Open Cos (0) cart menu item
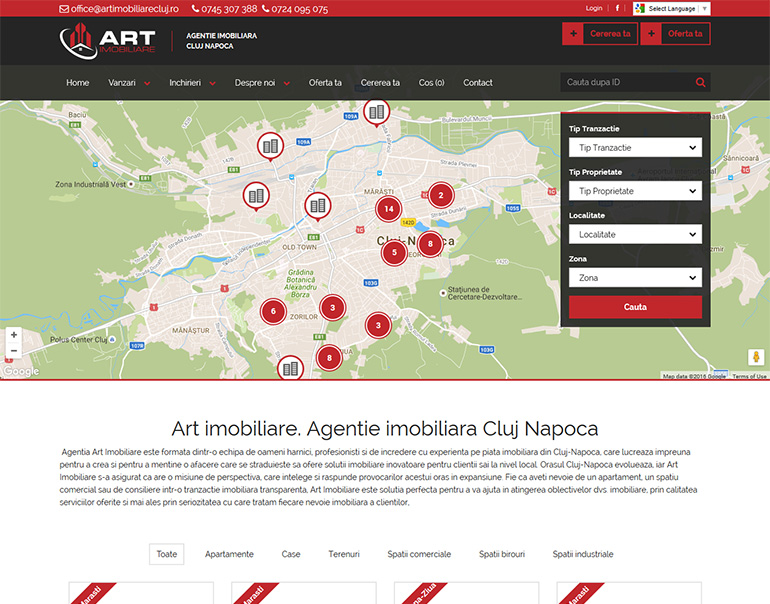This screenshot has width=770, height=604. pyautogui.click(x=431, y=83)
